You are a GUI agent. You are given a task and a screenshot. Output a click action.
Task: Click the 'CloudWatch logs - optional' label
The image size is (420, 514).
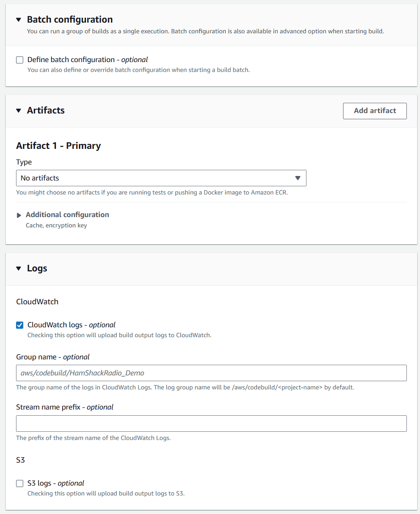[x=71, y=325]
